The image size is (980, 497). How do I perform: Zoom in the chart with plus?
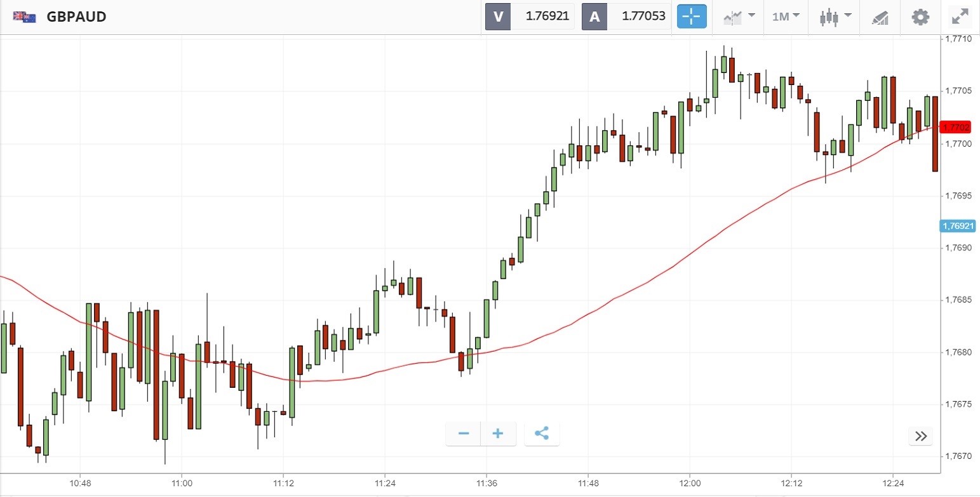[498, 434]
